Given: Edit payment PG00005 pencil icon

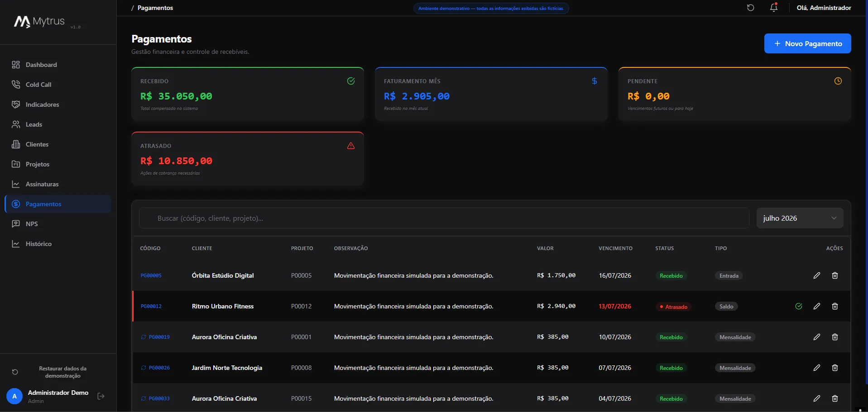Looking at the screenshot, I should (x=817, y=275).
